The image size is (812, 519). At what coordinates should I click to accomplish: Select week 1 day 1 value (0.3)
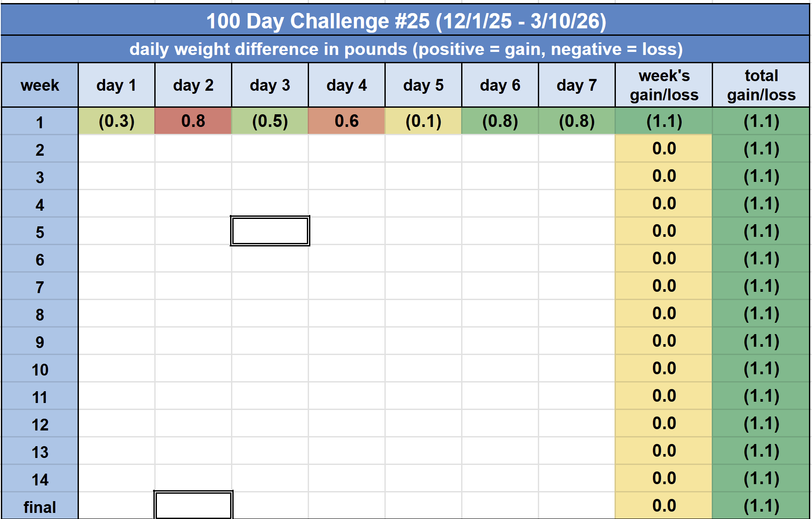point(116,121)
